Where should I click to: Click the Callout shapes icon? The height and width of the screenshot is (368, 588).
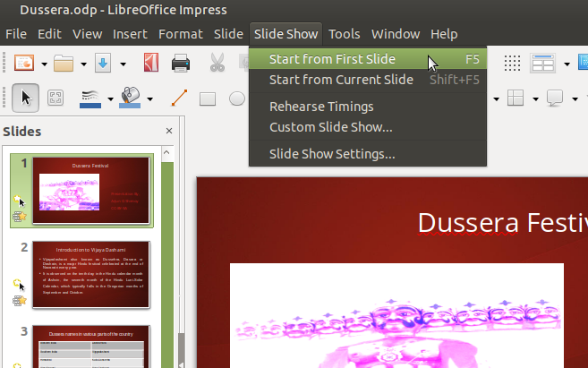click(x=555, y=98)
